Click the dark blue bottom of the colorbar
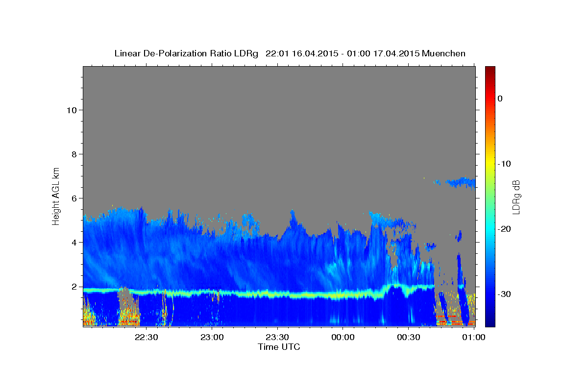Screen dimensions: 588x392 point(490,322)
